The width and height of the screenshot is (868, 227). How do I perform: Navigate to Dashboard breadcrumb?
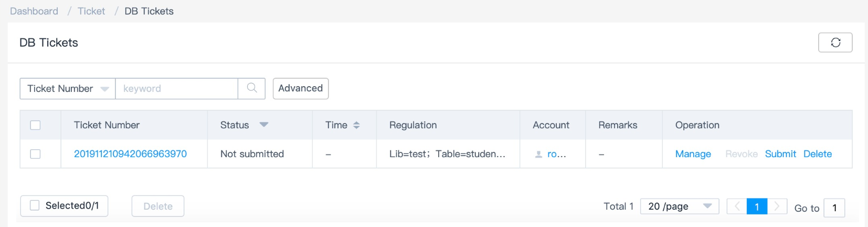click(x=34, y=11)
